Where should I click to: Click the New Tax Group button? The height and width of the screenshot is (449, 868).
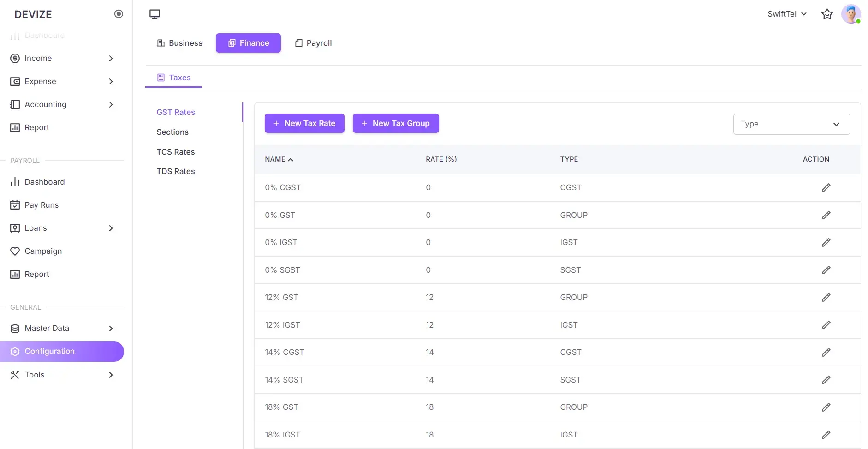pos(395,123)
